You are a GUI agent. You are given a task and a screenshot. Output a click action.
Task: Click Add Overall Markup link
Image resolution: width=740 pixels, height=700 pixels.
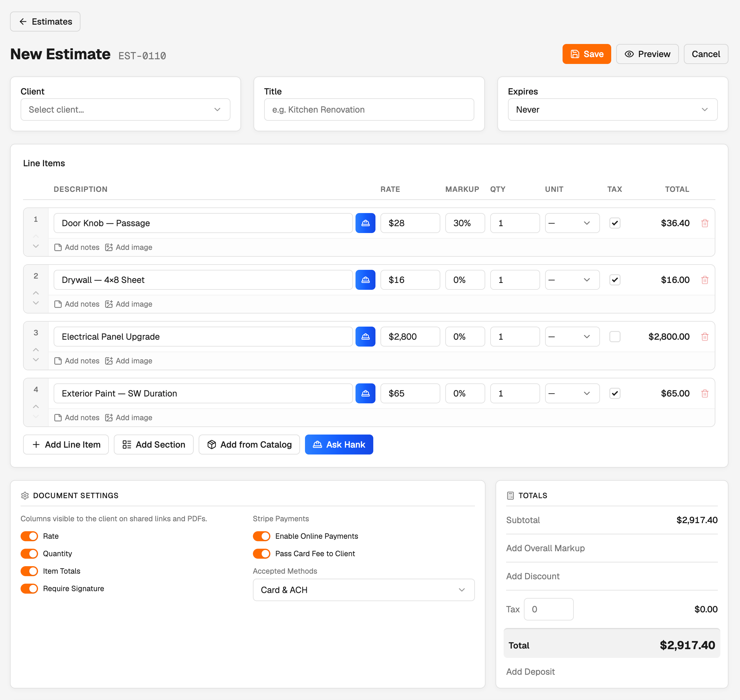pyautogui.click(x=545, y=548)
